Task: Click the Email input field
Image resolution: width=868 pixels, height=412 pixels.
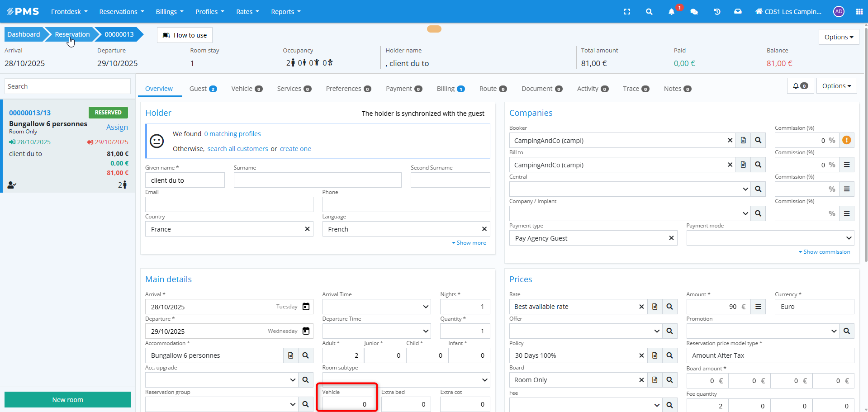Action: tap(229, 204)
